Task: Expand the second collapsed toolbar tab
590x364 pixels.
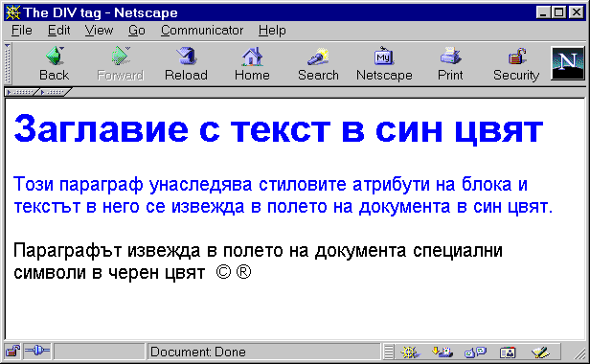Action: click(55, 92)
